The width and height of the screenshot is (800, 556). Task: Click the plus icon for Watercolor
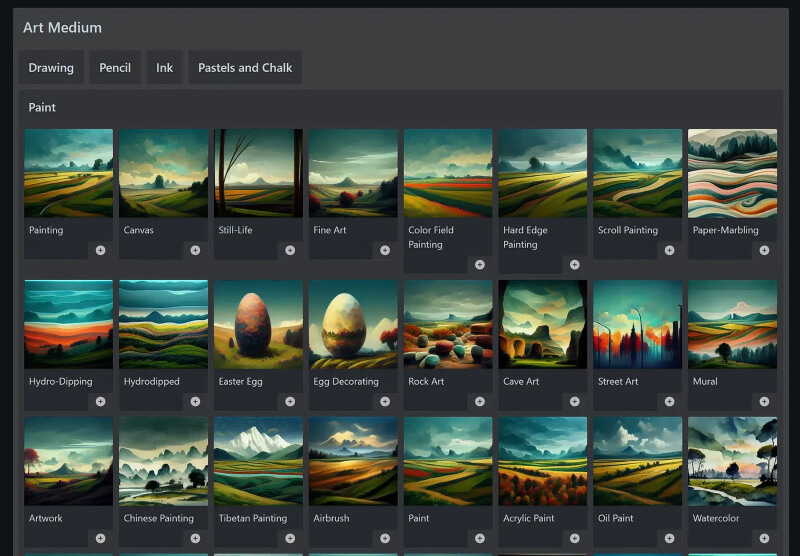pos(764,538)
